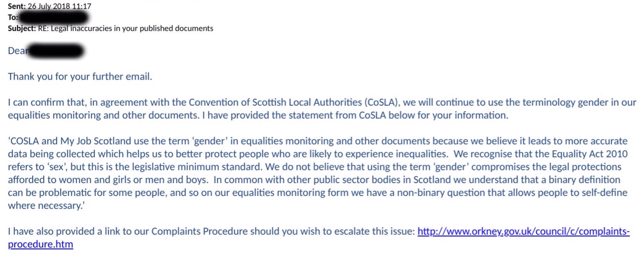Click the bold 'Subject:' header label
Screen dimensions: 644x257
[x=22, y=28]
